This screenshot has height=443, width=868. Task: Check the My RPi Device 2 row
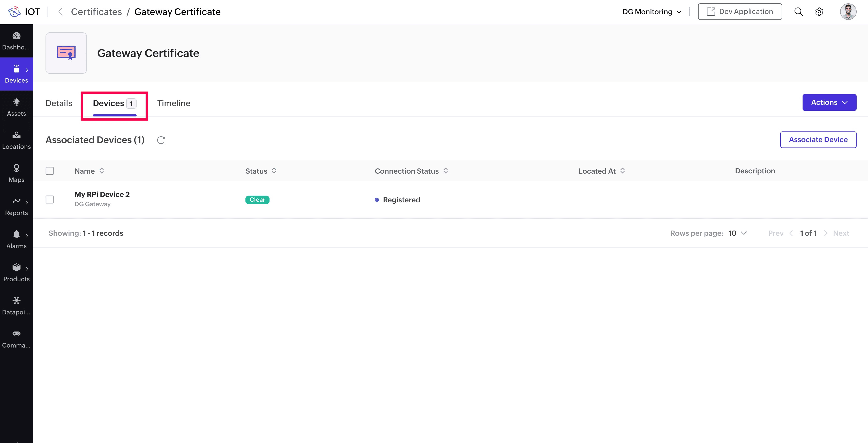tap(50, 200)
